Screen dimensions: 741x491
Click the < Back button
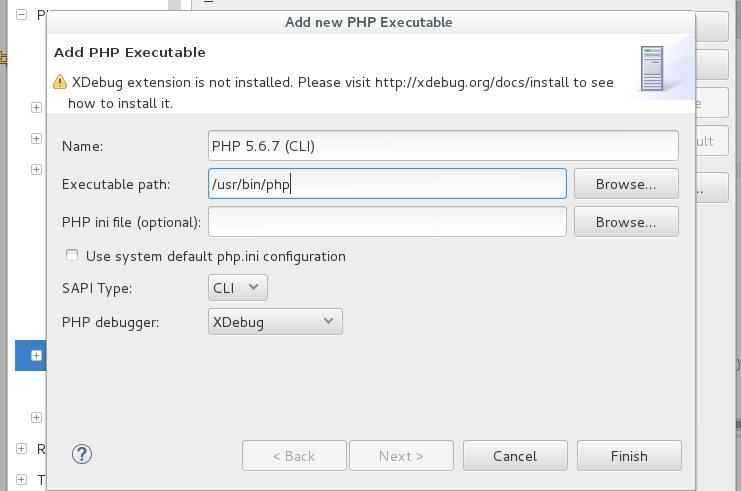293,456
